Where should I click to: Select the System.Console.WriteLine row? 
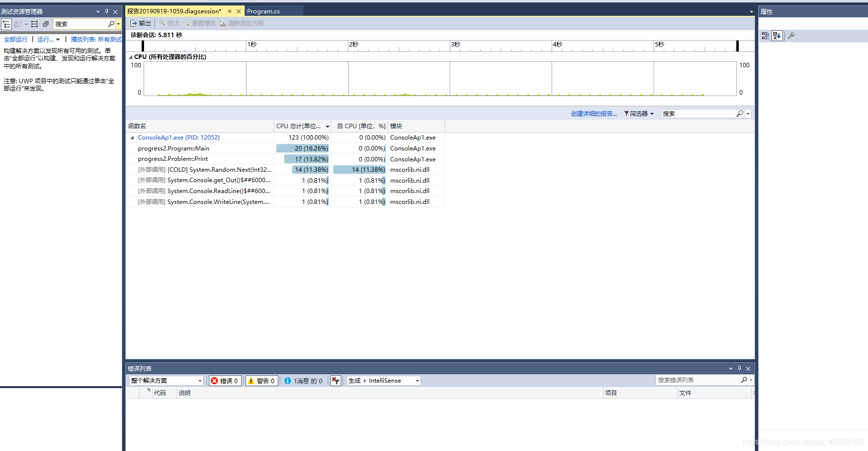click(x=285, y=201)
